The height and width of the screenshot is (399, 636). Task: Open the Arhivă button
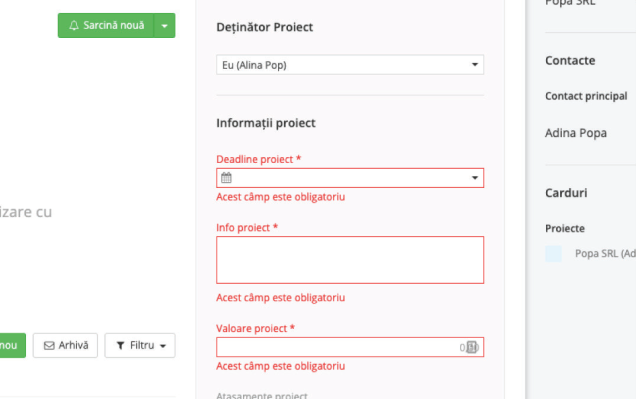coord(65,345)
